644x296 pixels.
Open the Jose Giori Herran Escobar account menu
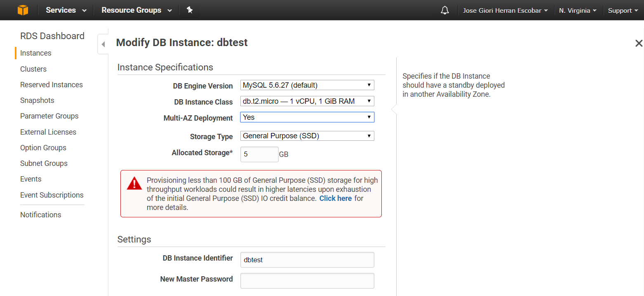click(x=505, y=11)
